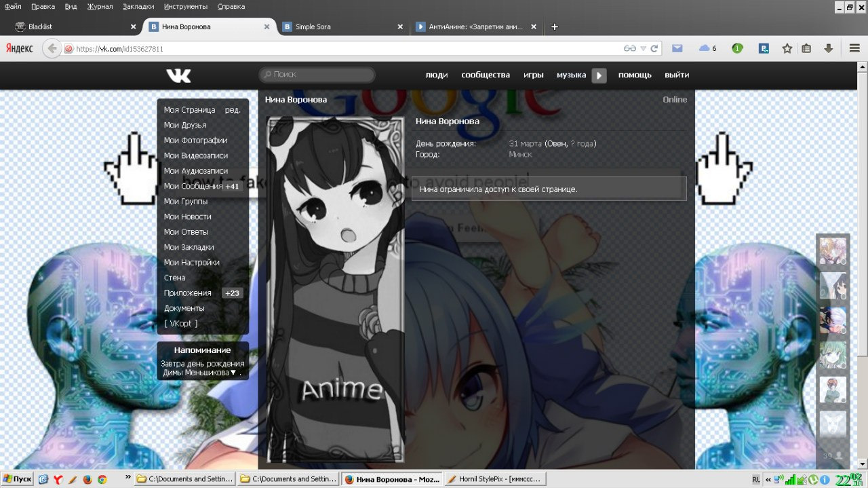Switch to Hornil StylePix taskbar window
Viewport: 868px width, 488px height.
click(495, 479)
